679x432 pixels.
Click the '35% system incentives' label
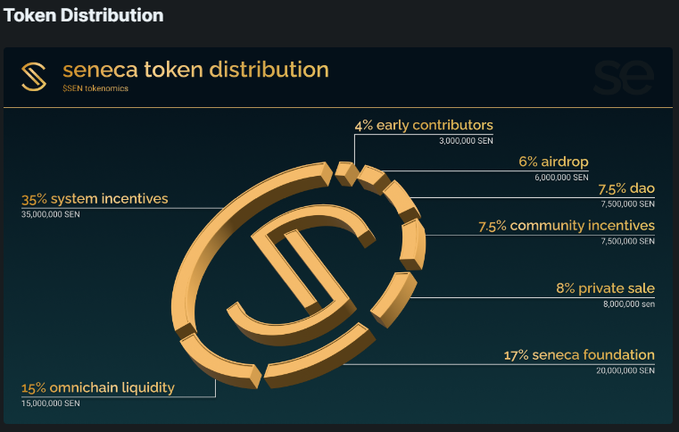[95, 199]
